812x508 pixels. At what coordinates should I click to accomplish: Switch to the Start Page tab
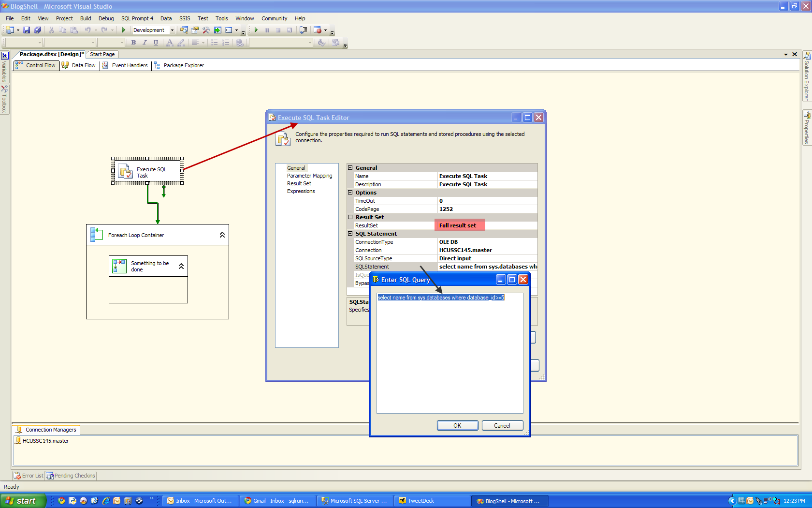point(102,54)
